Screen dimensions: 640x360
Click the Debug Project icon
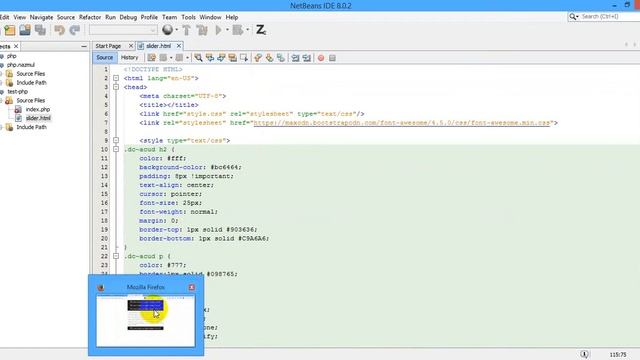tap(238, 29)
